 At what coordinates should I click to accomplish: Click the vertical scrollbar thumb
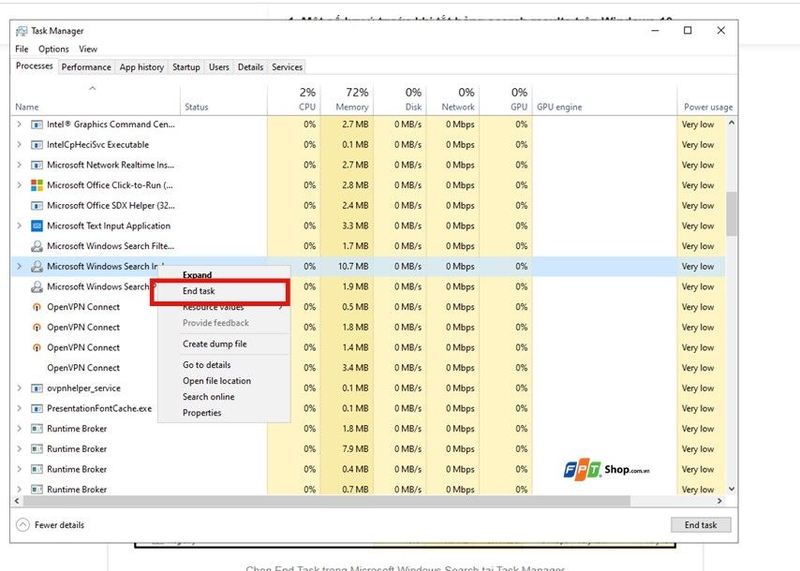coord(732,214)
